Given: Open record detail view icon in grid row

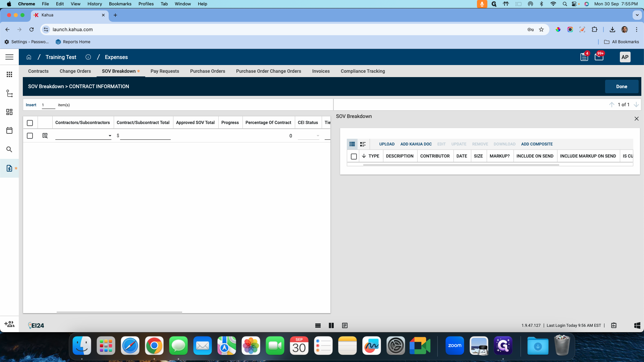Looking at the screenshot, I should tap(45, 136).
